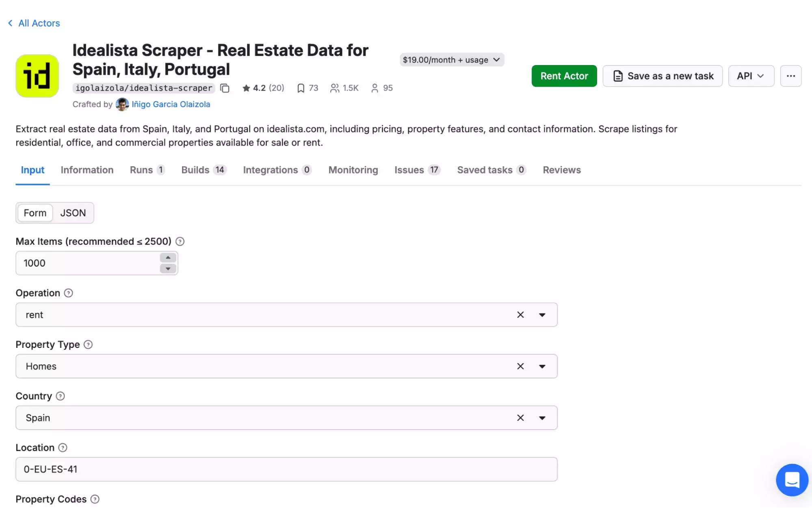Open Iñigo Garcia Olaizola's profile link
Image resolution: width=812 pixels, height=508 pixels.
[171, 104]
